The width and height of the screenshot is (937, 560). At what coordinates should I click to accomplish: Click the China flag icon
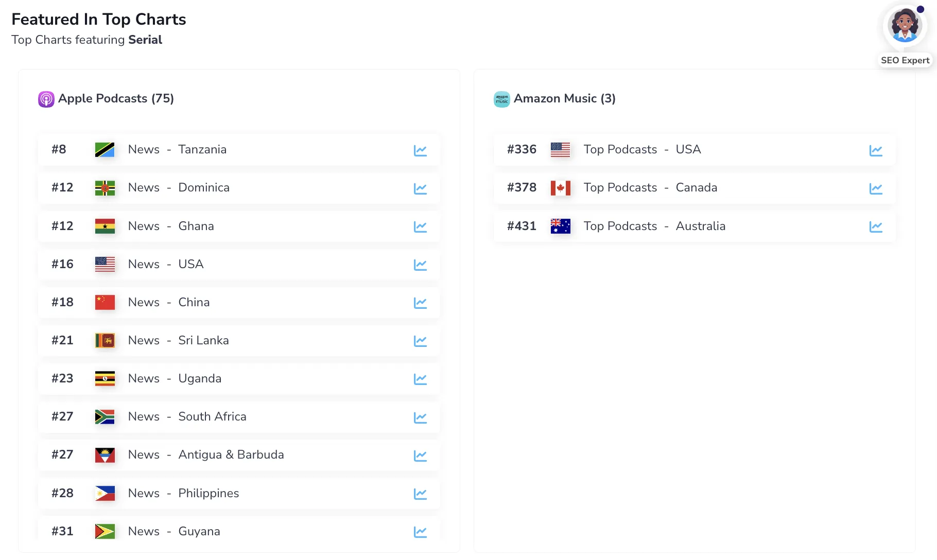(x=105, y=302)
